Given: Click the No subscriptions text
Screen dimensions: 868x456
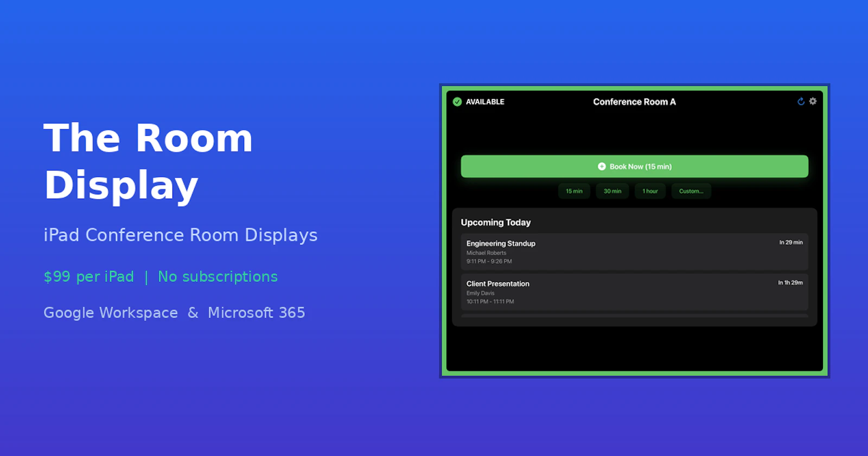Looking at the screenshot, I should tap(218, 277).
